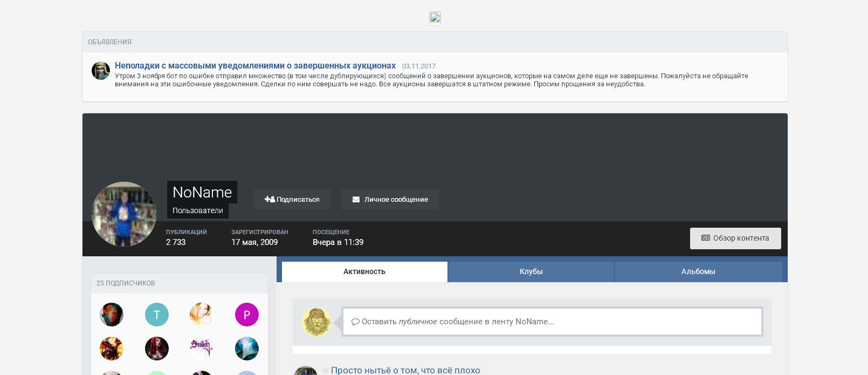868x375 pixels.
Task: Open the auction notifications malfunction announcement
Action: coord(255,65)
